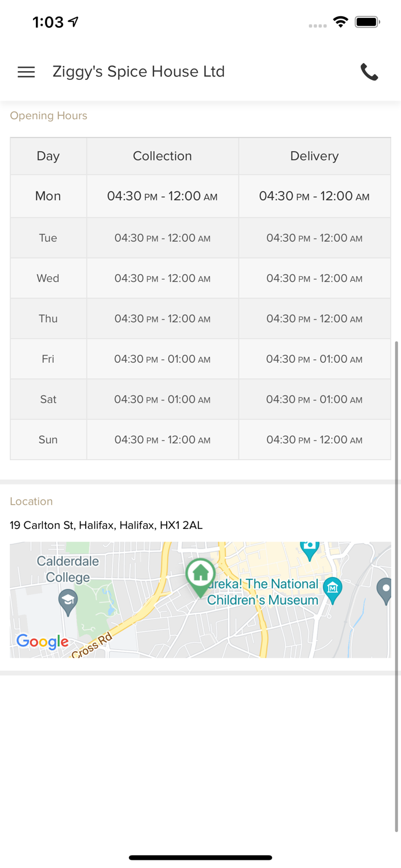Viewport: 401px width, 868px height.
Task: Tap the Collection column header
Action: (x=162, y=156)
